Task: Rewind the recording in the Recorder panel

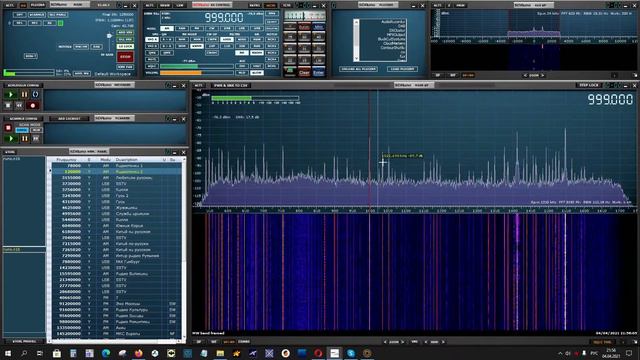Action: 19,106
